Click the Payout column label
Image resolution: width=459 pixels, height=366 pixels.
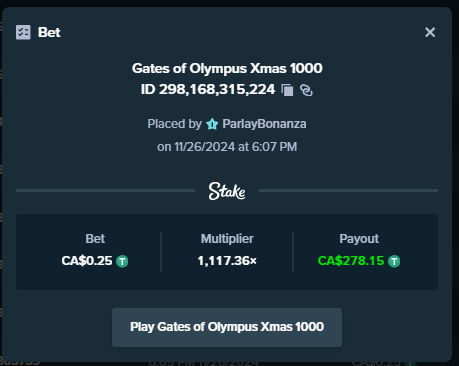(x=359, y=239)
